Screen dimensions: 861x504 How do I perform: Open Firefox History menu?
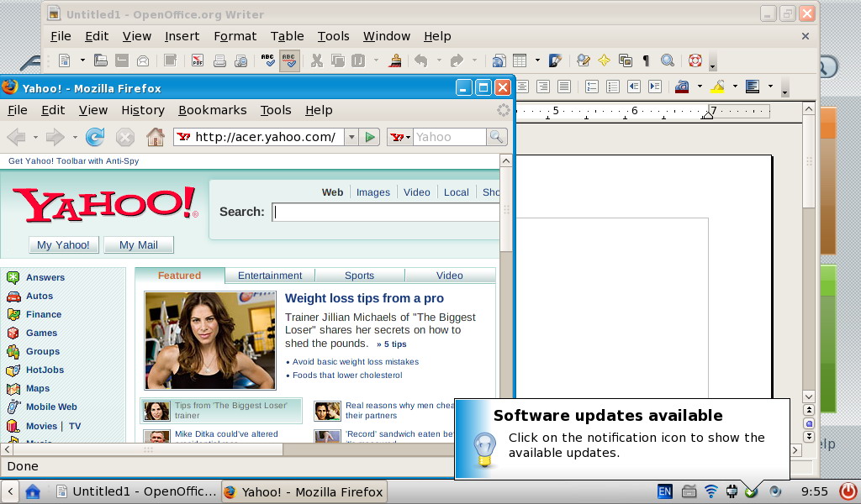pos(143,110)
